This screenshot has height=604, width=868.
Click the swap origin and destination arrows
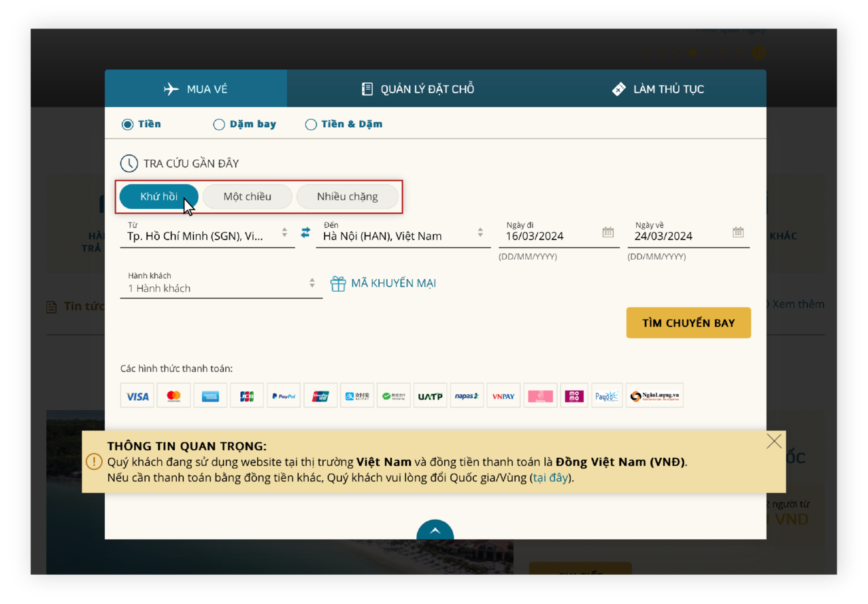coord(305,232)
